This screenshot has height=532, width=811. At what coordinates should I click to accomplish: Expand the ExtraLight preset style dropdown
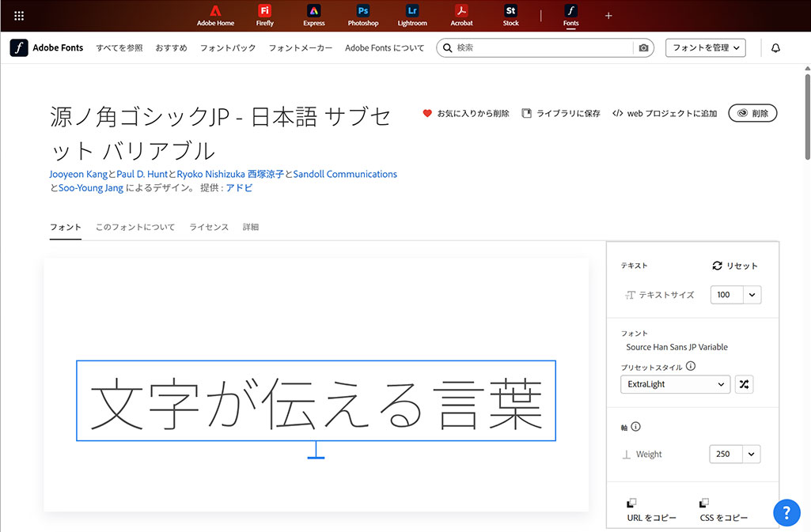tap(675, 384)
